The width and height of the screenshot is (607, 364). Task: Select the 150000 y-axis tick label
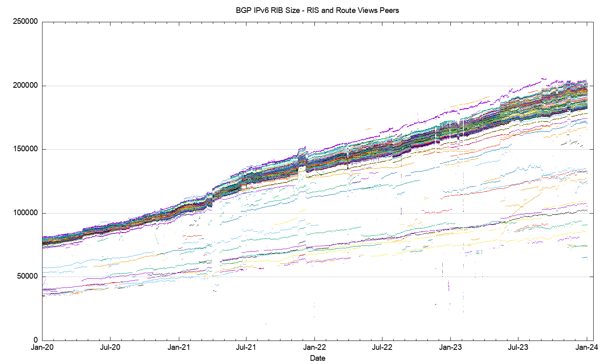pyautogui.click(x=25, y=149)
